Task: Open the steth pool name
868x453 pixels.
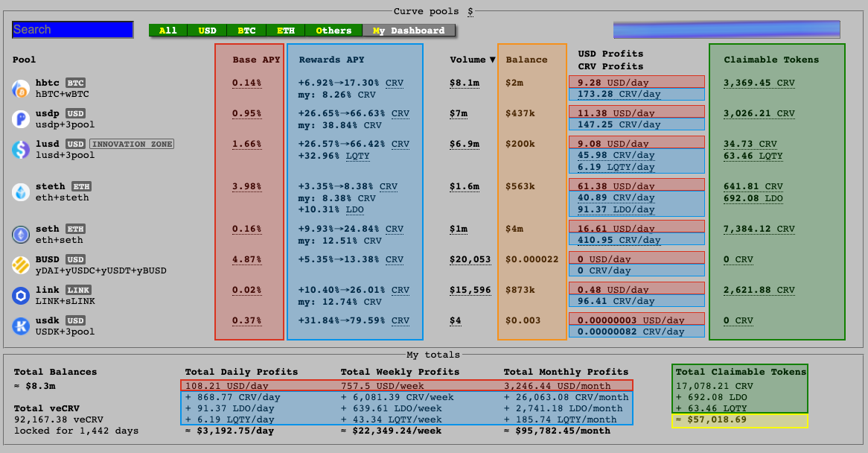Action: [x=51, y=186]
